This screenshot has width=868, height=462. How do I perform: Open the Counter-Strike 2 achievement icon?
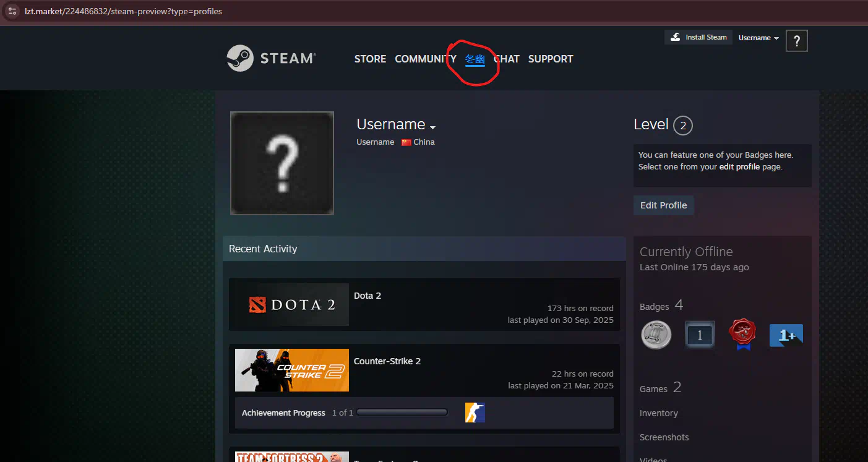pyautogui.click(x=475, y=413)
